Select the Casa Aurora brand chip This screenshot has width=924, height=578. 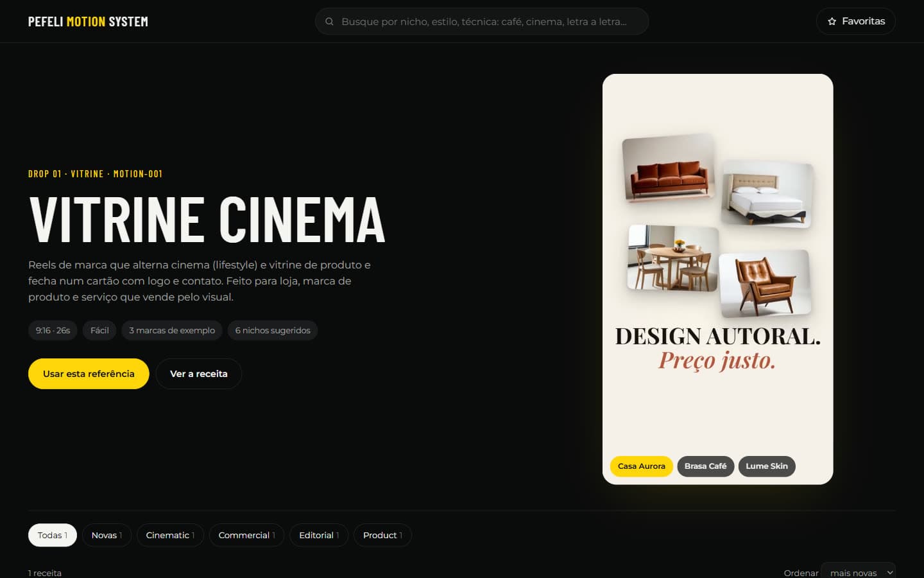tap(642, 466)
